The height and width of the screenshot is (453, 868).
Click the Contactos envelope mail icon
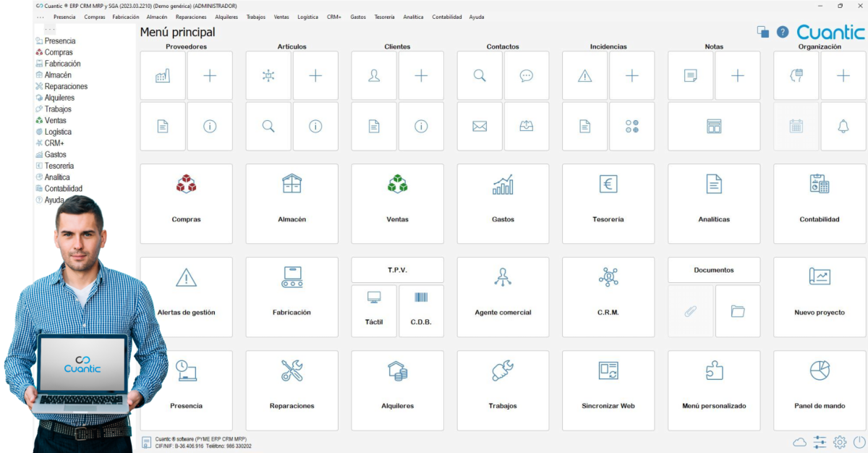point(480,126)
